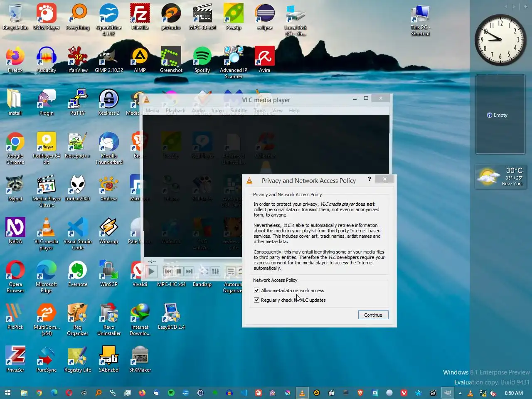The height and width of the screenshot is (399, 532).
Task: Launch Spotify desktop shortcut
Action: pos(202,60)
